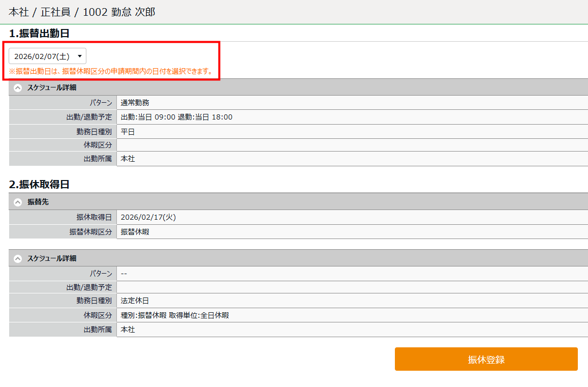Click the 振替休暇 value in 振替休暇区分 row

point(135,231)
